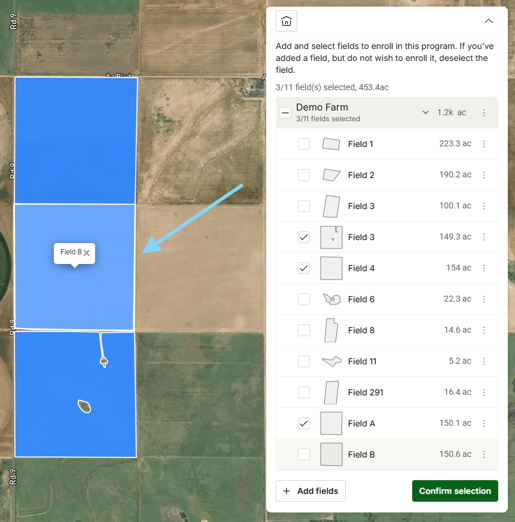Screen dimensions: 515x522
Task: Click the Confirm selection button
Action: [455, 491]
